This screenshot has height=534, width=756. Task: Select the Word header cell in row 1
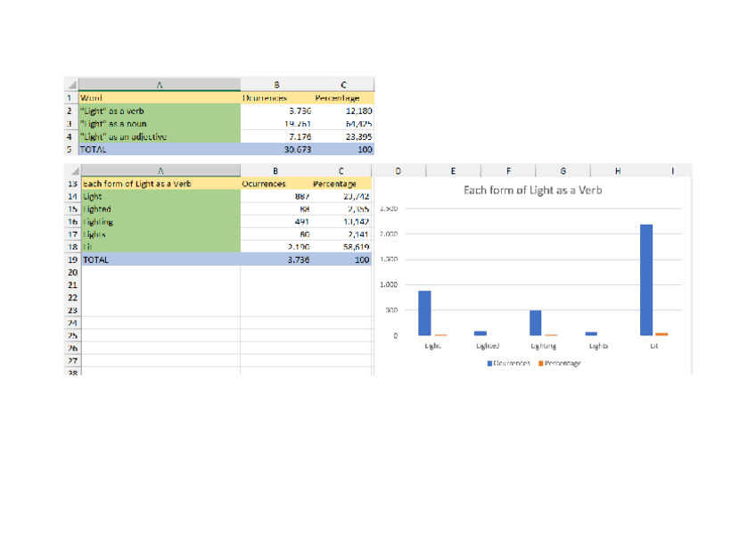[160, 97]
